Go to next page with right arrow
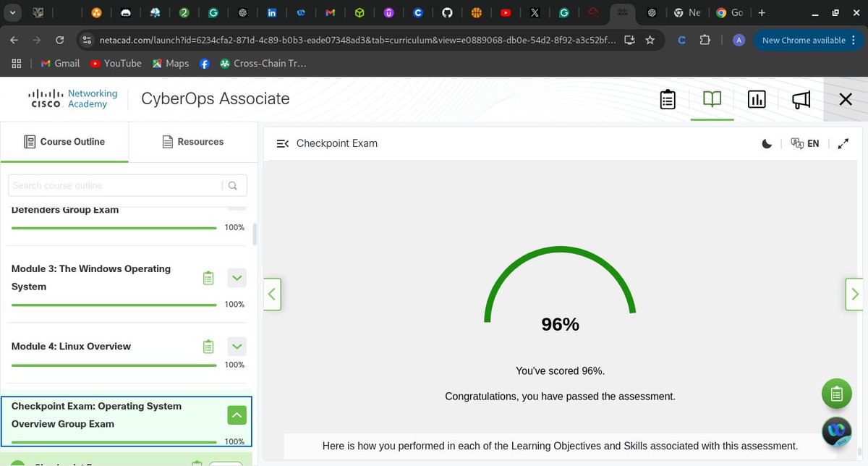Image resolution: width=868 pixels, height=466 pixels. (854, 294)
